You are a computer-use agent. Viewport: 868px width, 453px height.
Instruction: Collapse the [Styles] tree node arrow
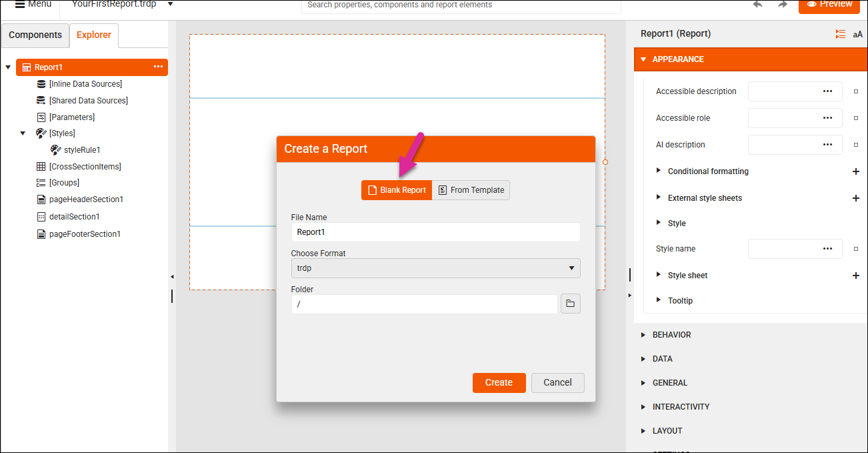tap(23, 133)
